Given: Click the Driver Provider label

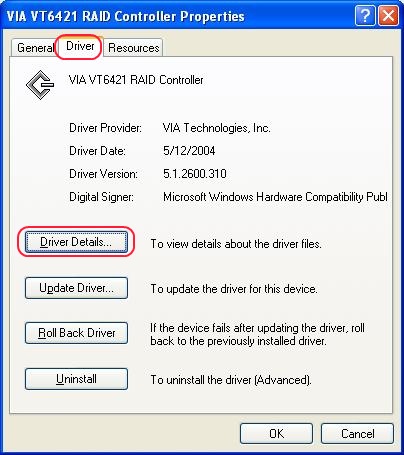Looking at the screenshot, I should point(105,128).
